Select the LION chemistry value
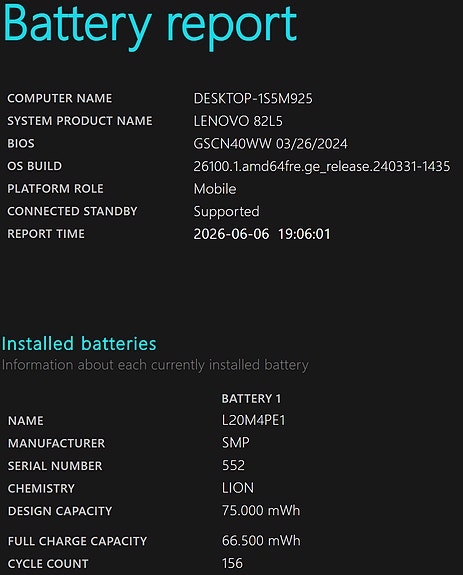 tap(238, 488)
